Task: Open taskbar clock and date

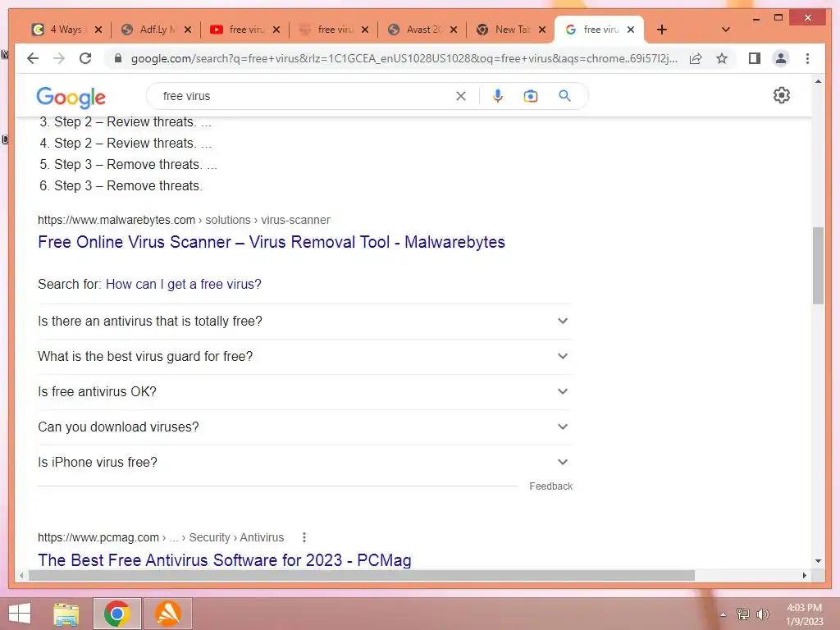Action: coord(804,614)
